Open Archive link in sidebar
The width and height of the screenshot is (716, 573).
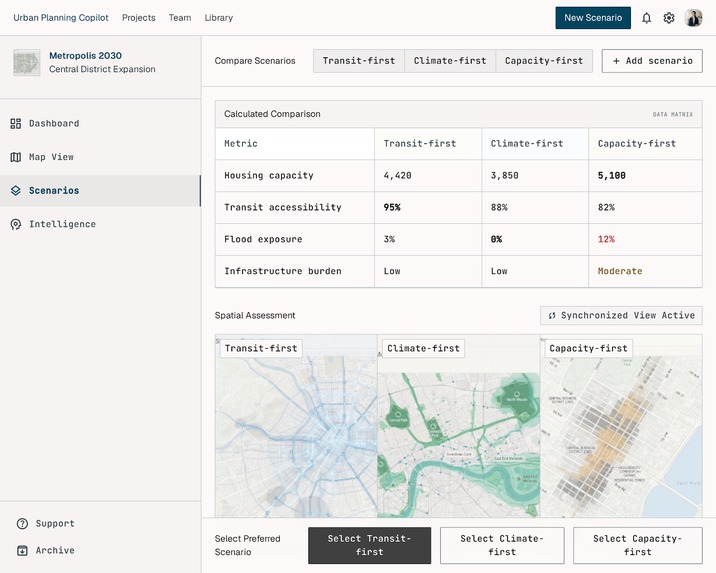[55, 550]
